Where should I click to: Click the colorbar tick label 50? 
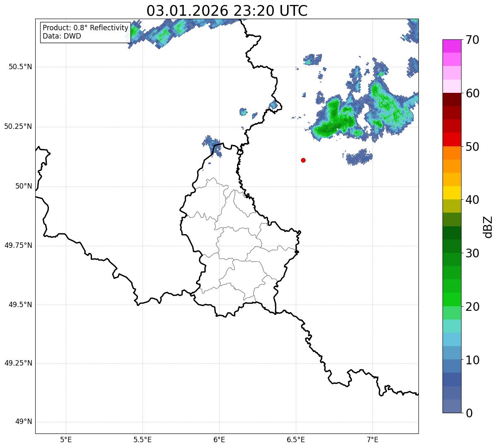(472, 147)
